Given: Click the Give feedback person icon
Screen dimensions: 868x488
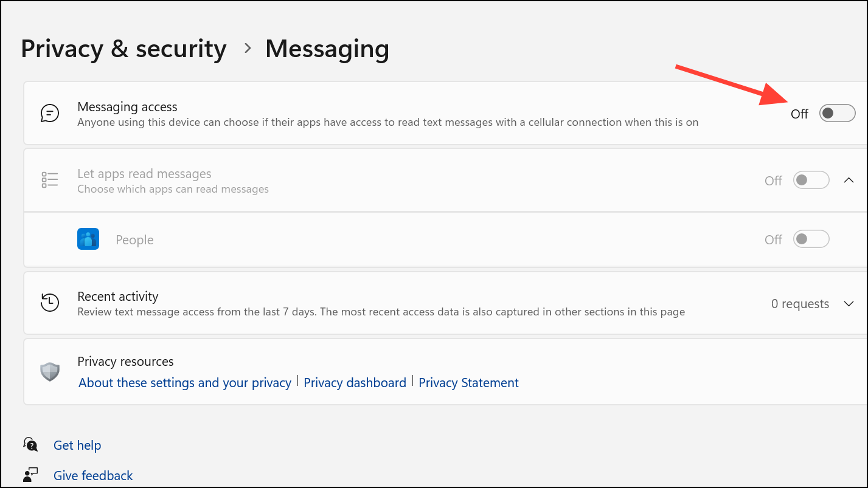Looking at the screenshot, I should 30,475.
